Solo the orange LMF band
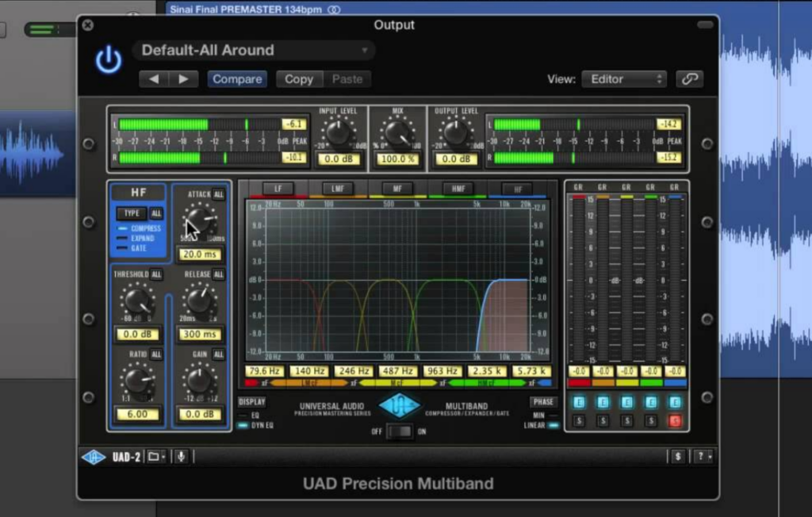Viewport: 812px width, 517px height. (603, 420)
